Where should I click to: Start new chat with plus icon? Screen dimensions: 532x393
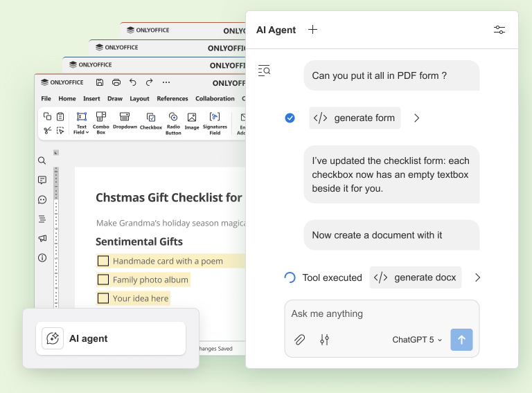coord(312,30)
